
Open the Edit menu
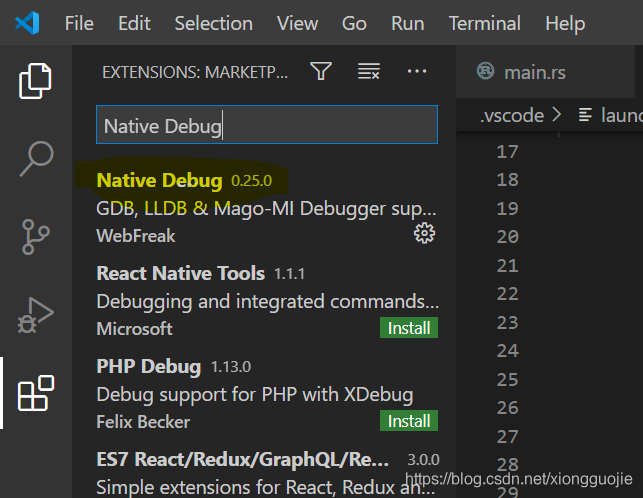tap(134, 23)
